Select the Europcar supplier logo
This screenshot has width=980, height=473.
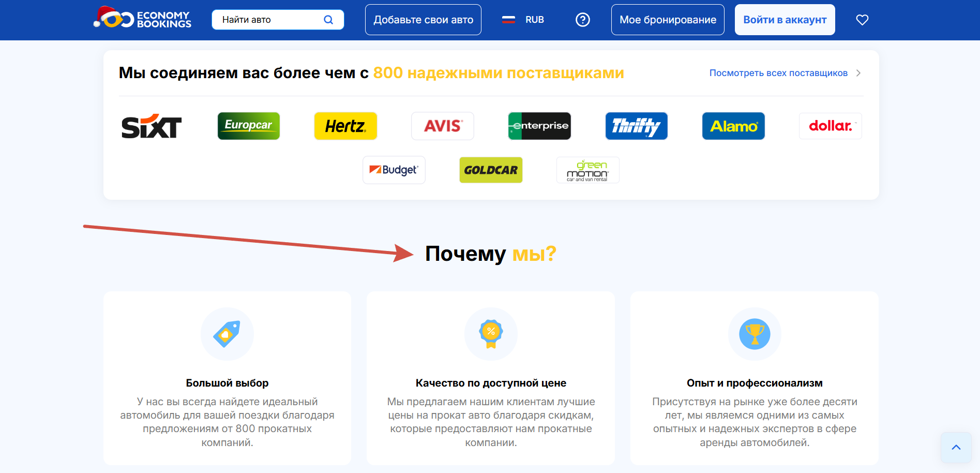[x=249, y=126]
